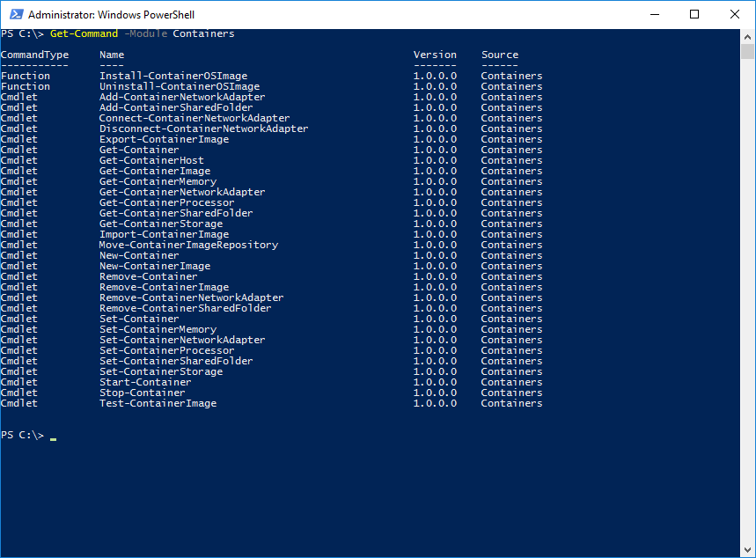The width and height of the screenshot is (756, 558).
Task: Click Install-ContainerOSImage entry
Action: pyautogui.click(x=173, y=76)
